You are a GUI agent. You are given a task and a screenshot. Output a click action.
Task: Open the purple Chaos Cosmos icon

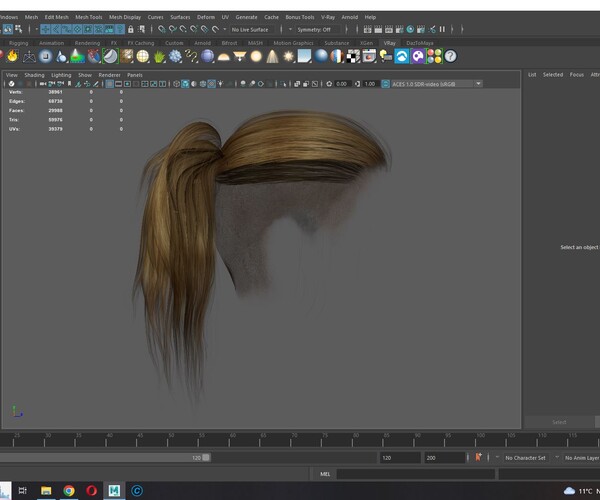coord(418,57)
